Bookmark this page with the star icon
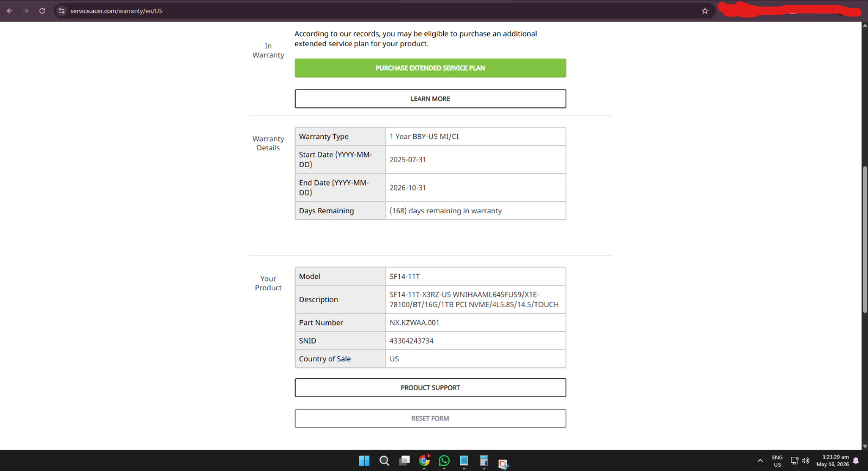This screenshot has width=868, height=471. click(705, 11)
